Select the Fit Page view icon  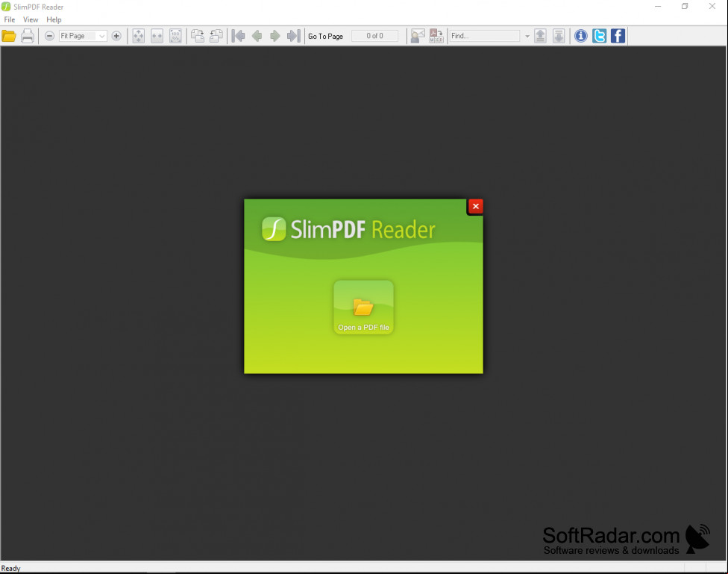pos(138,36)
